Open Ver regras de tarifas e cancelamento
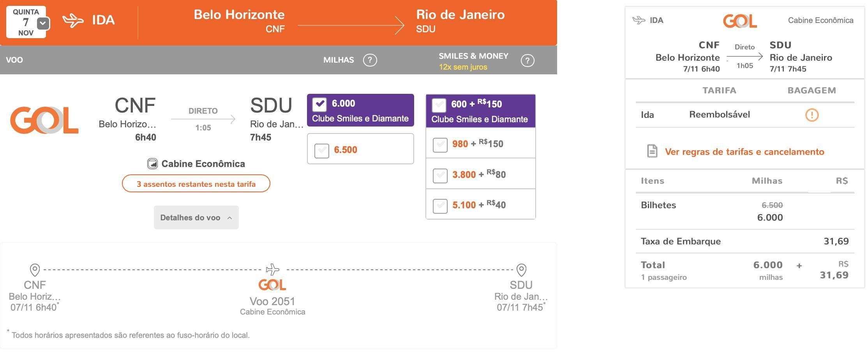This screenshot has width=868, height=355. coord(745,152)
